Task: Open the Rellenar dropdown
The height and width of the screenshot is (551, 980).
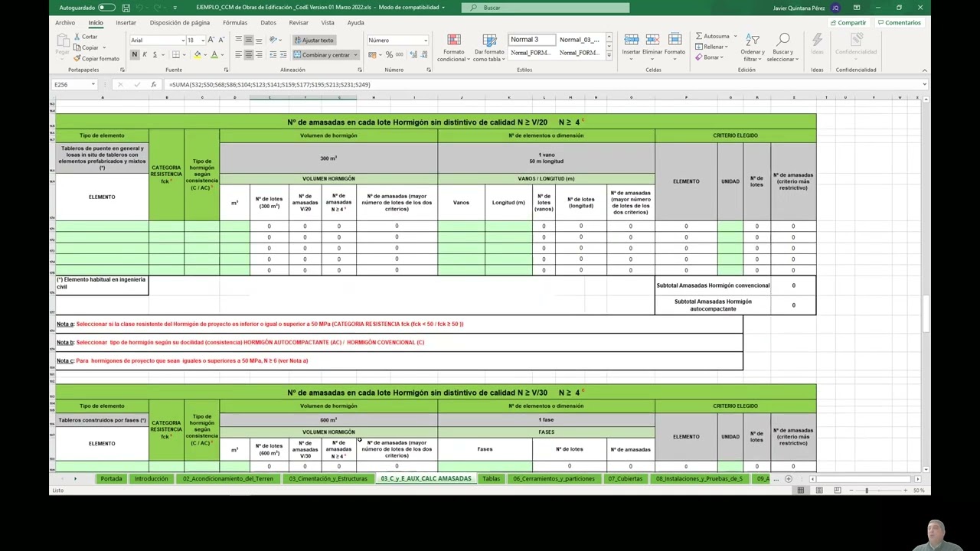Action: pos(710,47)
